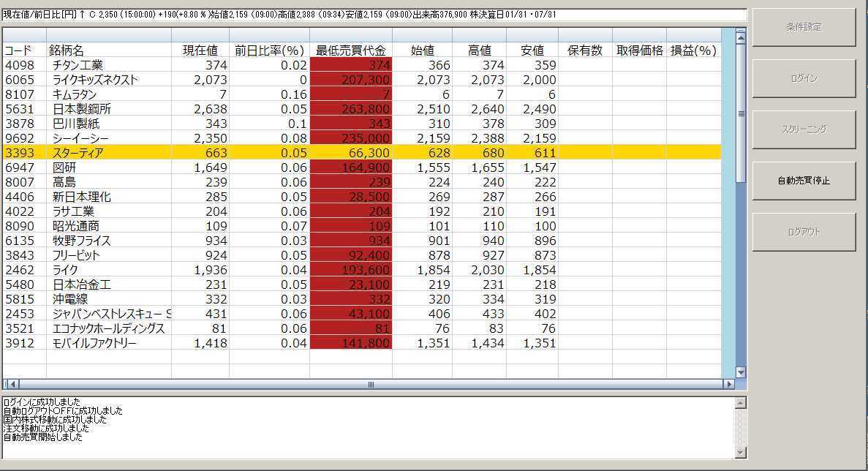Viewport: 868px width, 471px height.
Task: Click the 条件設定 button
Action: [x=804, y=27]
